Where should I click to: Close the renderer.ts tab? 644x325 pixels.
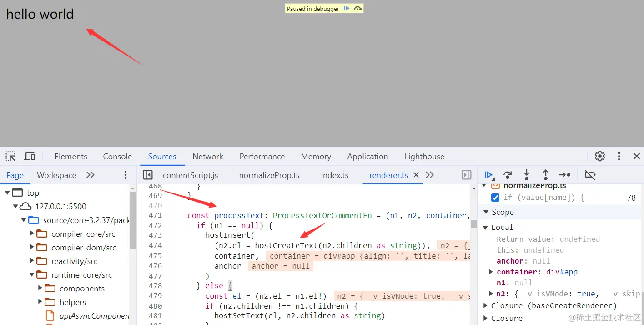[416, 175]
